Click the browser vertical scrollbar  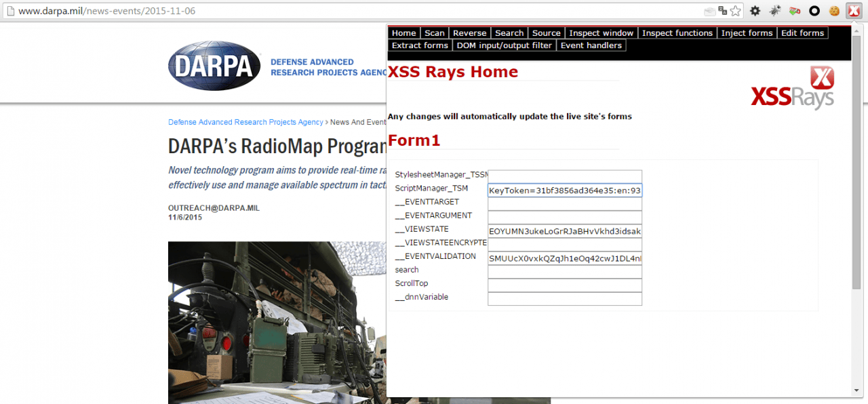[x=856, y=210]
